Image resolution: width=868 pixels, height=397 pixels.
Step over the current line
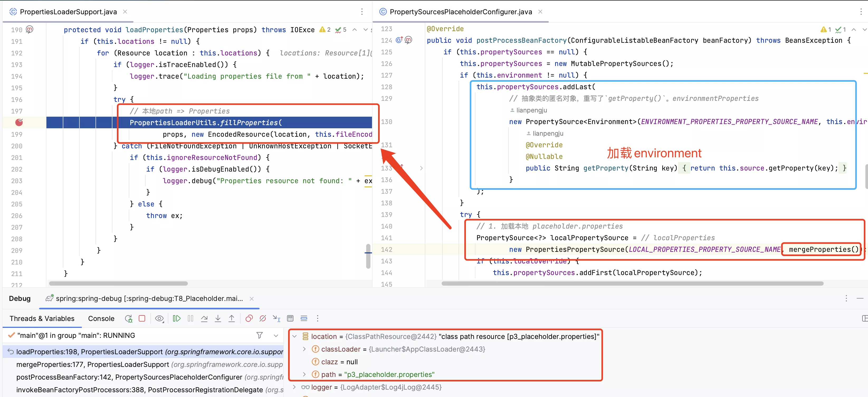pyautogui.click(x=204, y=319)
